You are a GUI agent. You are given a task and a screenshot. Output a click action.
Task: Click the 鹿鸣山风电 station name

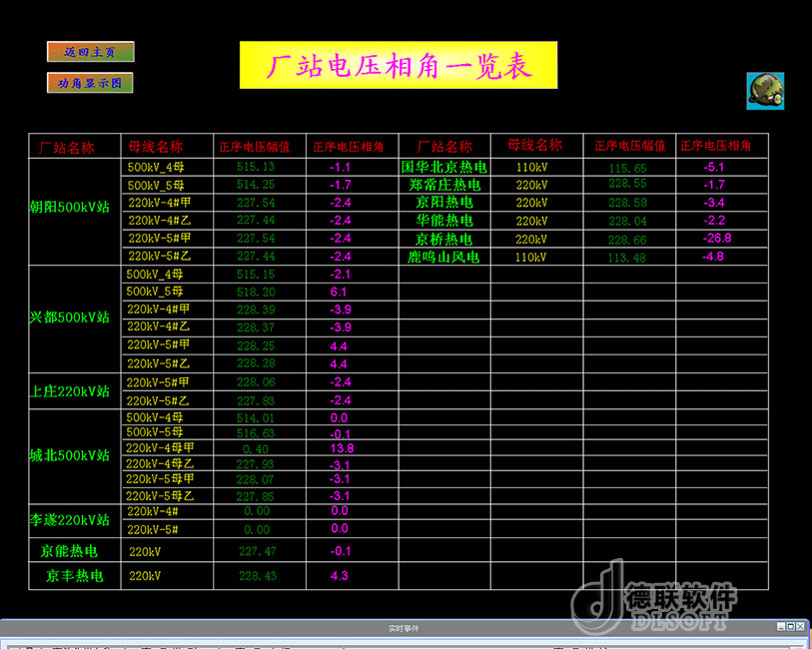[443, 258]
